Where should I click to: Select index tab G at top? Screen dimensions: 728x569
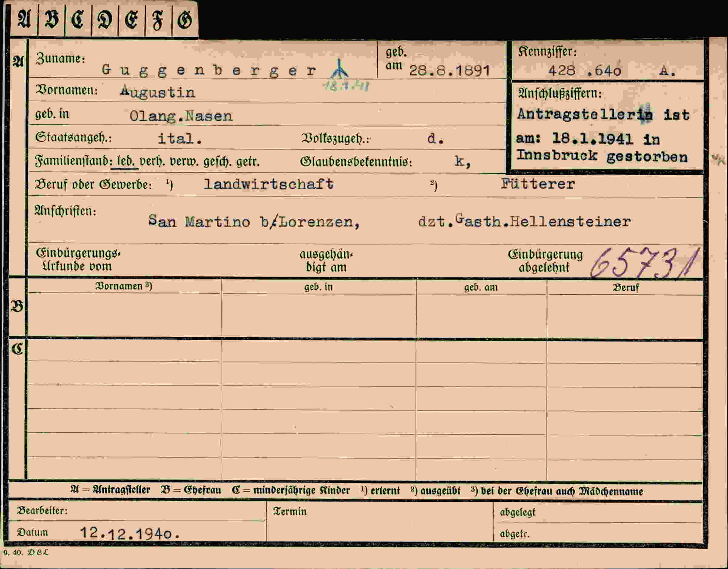click(185, 20)
